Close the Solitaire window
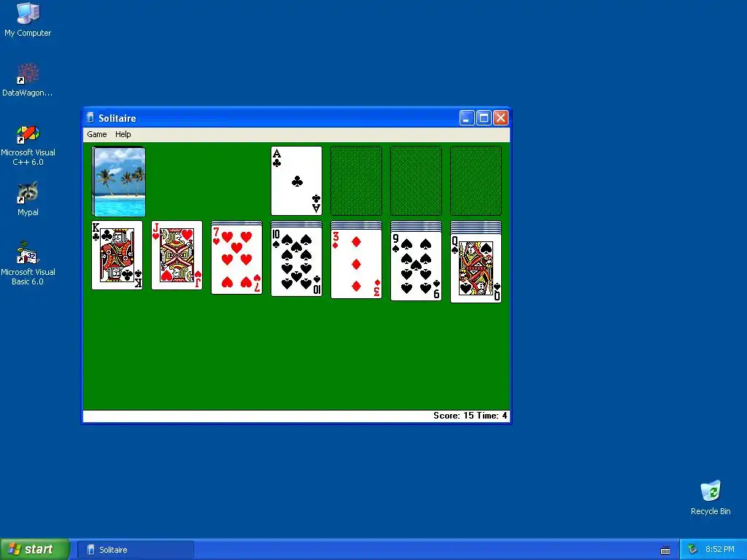Image resolution: width=747 pixels, height=560 pixels. [x=500, y=117]
